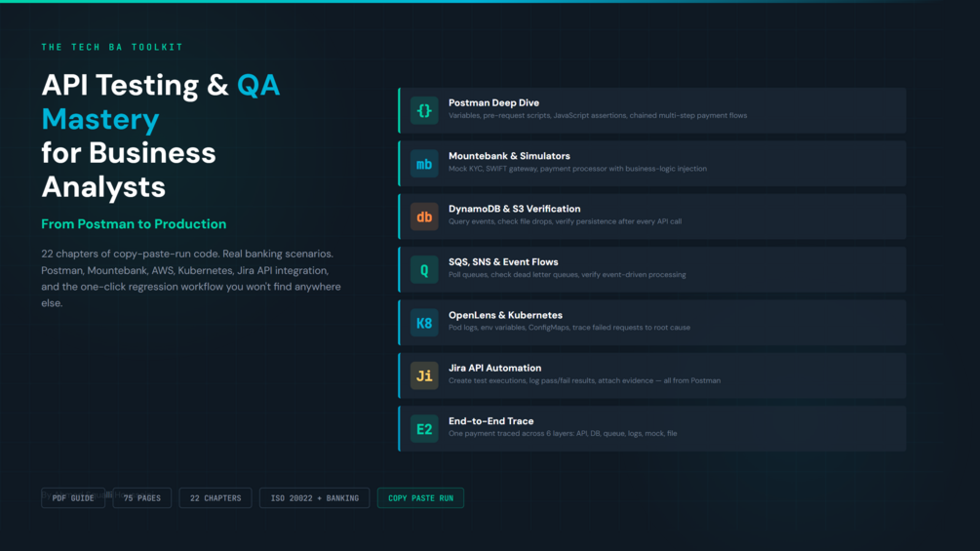
Task: Select the 'OpenLens & Kubernetes' title
Action: pyautogui.click(x=506, y=315)
